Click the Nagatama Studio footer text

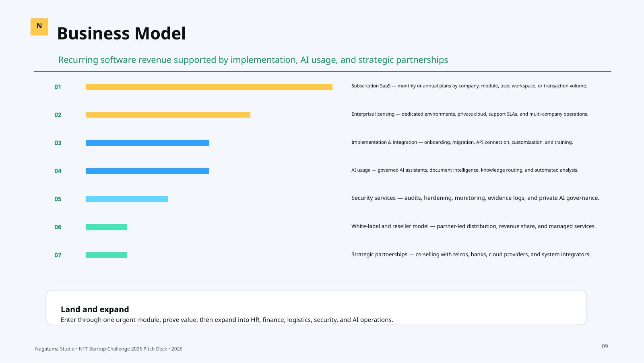(x=109, y=349)
